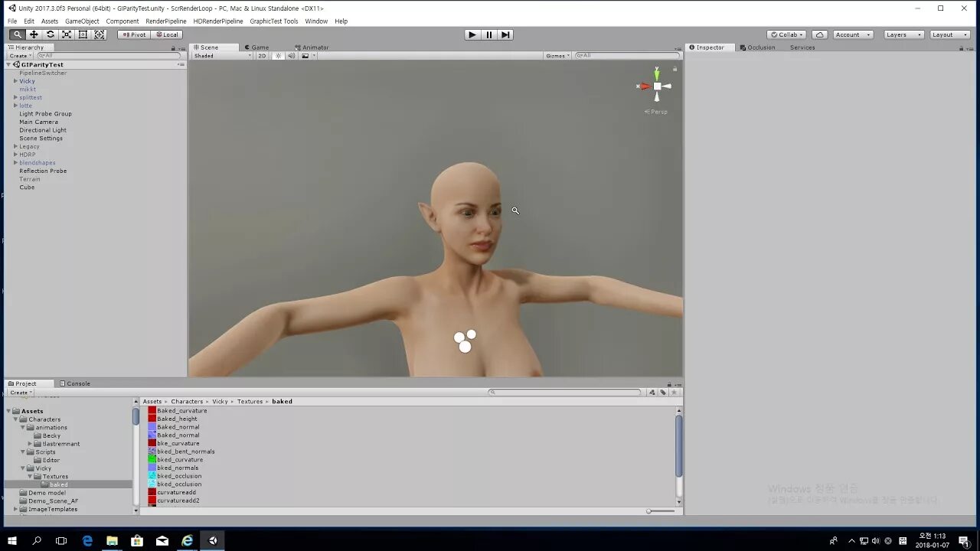Switch to the Services tab

coord(802,47)
